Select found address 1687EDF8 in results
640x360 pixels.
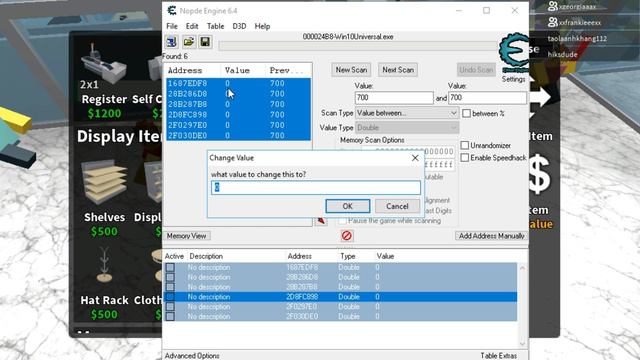pos(238,83)
